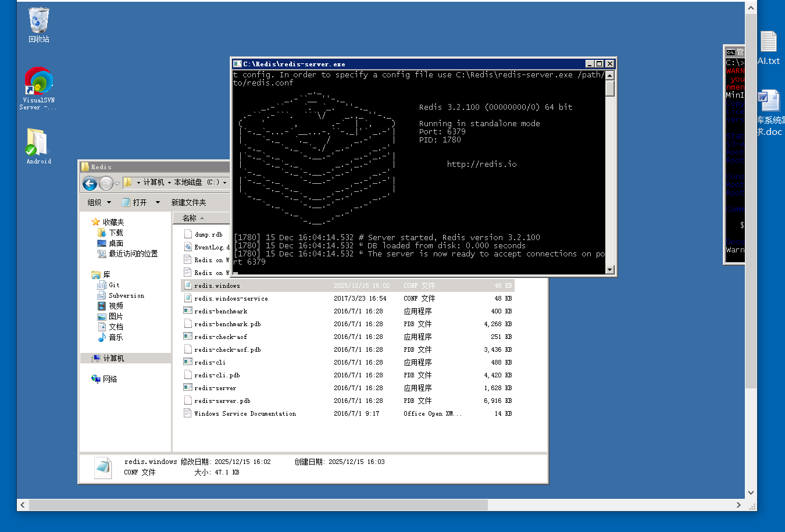Click the horizontal scrollbar left arrow
The image size is (785, 532).
coord(23,505)
